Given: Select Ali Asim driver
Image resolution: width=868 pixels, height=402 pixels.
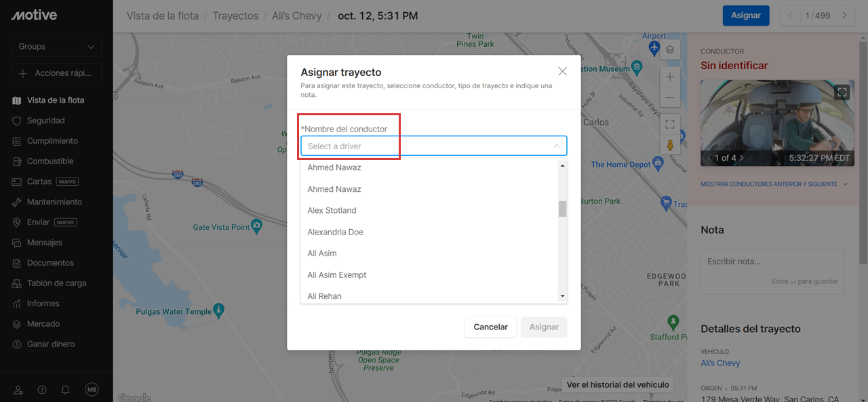Looking at the screenshot, I should click(x=431, y=254).
